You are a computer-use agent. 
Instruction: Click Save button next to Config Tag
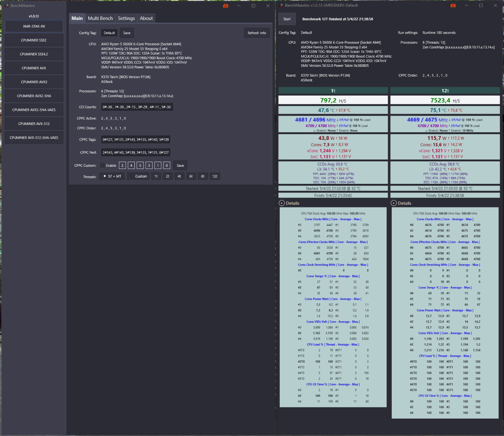point(127,33)
